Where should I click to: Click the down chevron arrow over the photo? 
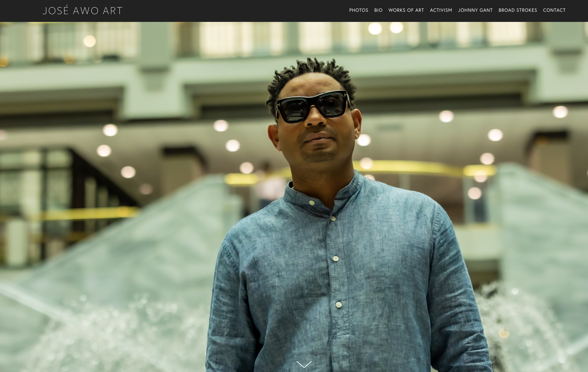(304, 364)
